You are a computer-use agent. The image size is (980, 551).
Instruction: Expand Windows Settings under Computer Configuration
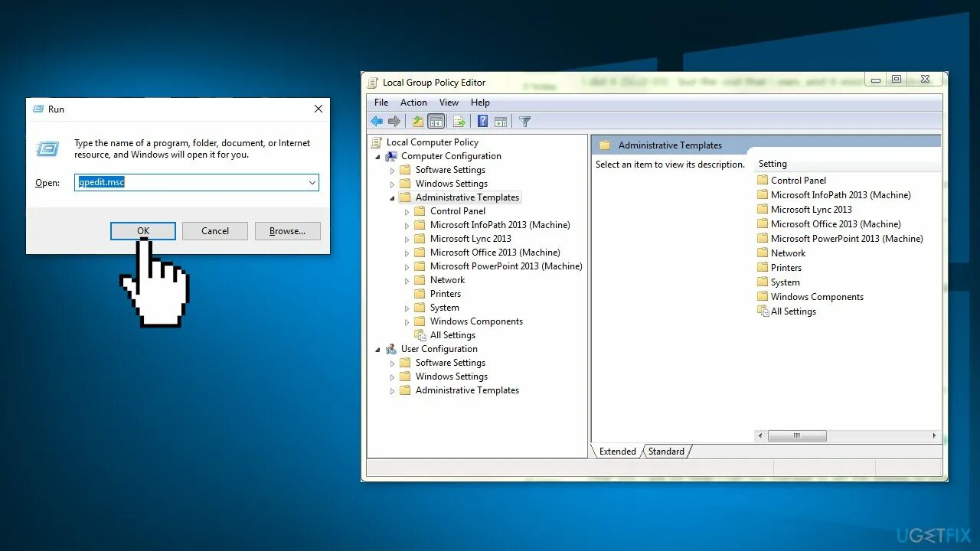pyautogui.click(x=393, y=184)
